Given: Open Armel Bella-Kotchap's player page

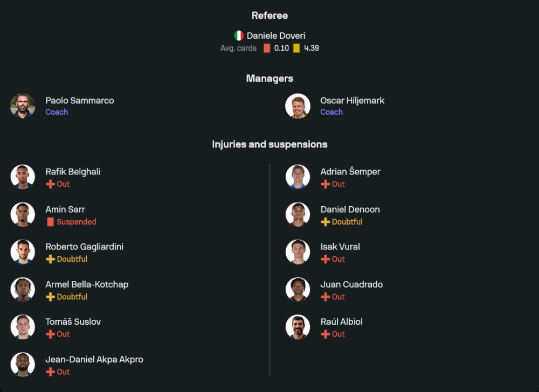Looking at the screenshot, I should 87,284.
